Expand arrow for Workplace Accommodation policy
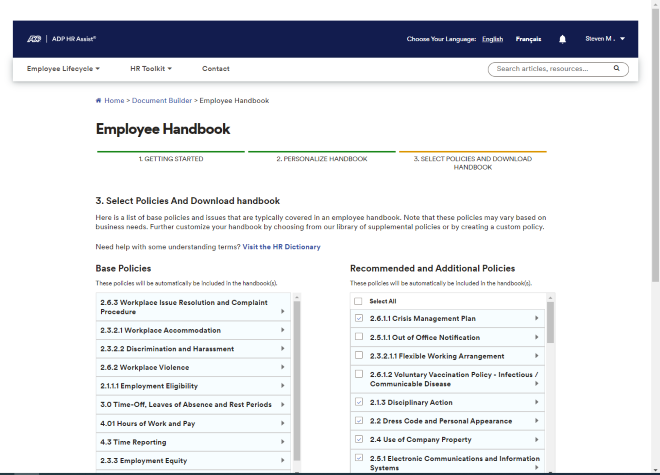The height and width of the screenshot is (475, 660). point(283,330)
